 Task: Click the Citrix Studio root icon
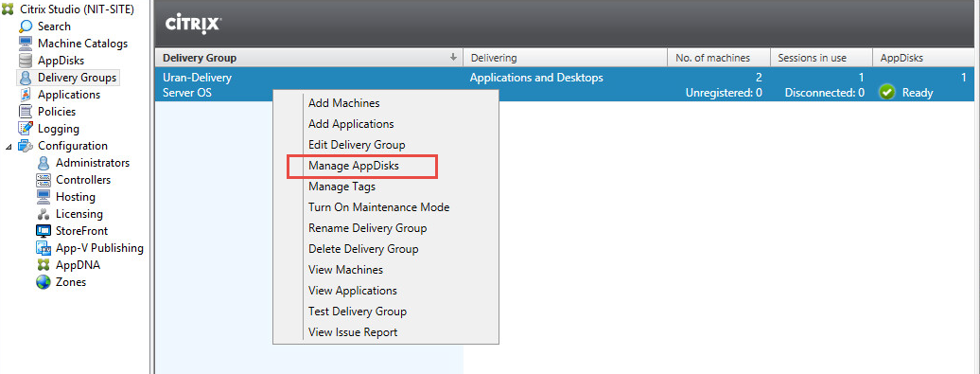[x=9, y=9]
